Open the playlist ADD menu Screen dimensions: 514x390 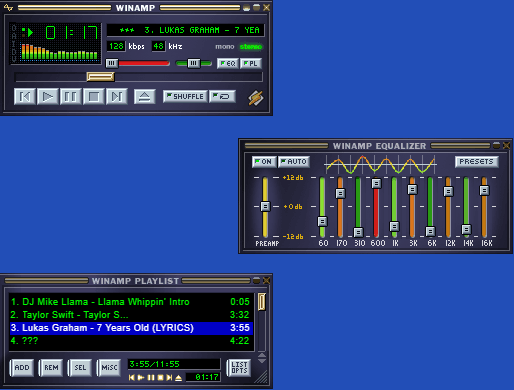pyautogui.click(x=22, y=368)
